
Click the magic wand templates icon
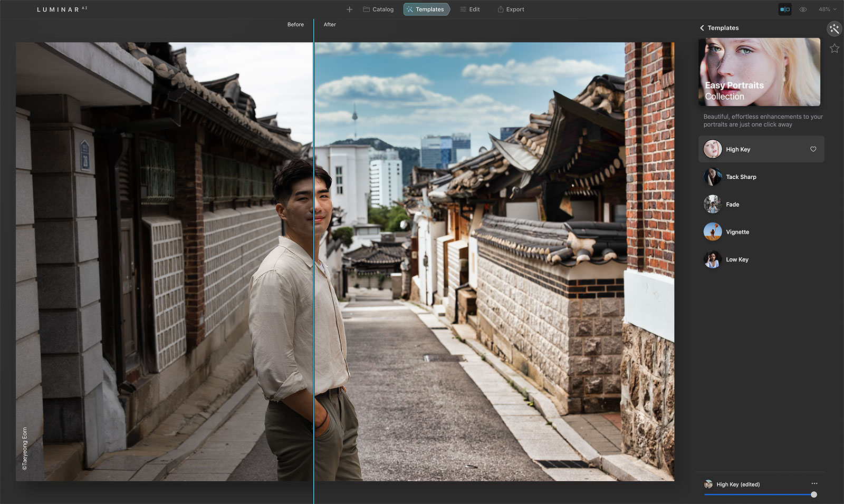[x=834, y=29]
